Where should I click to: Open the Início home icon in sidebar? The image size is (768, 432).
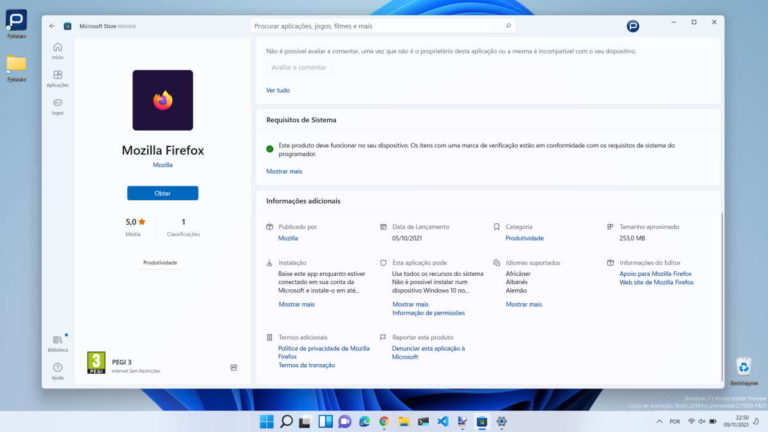(x=57, y=47)
